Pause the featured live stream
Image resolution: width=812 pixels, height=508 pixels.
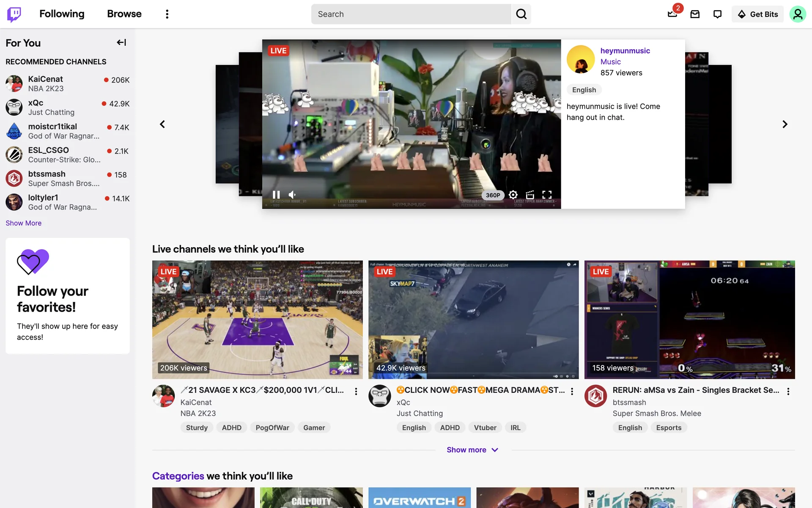pyautogui.click(x=276, y=195)
